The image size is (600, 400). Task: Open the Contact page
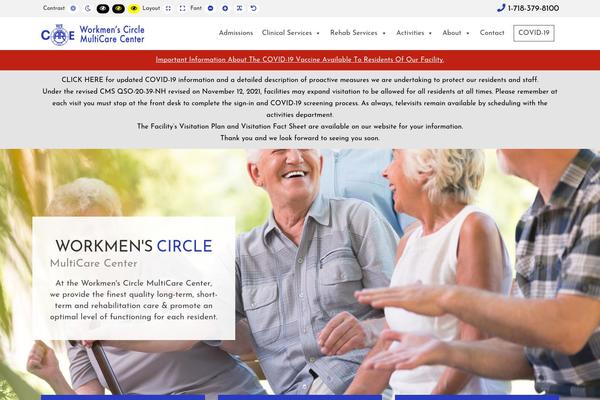click(492, 33)
